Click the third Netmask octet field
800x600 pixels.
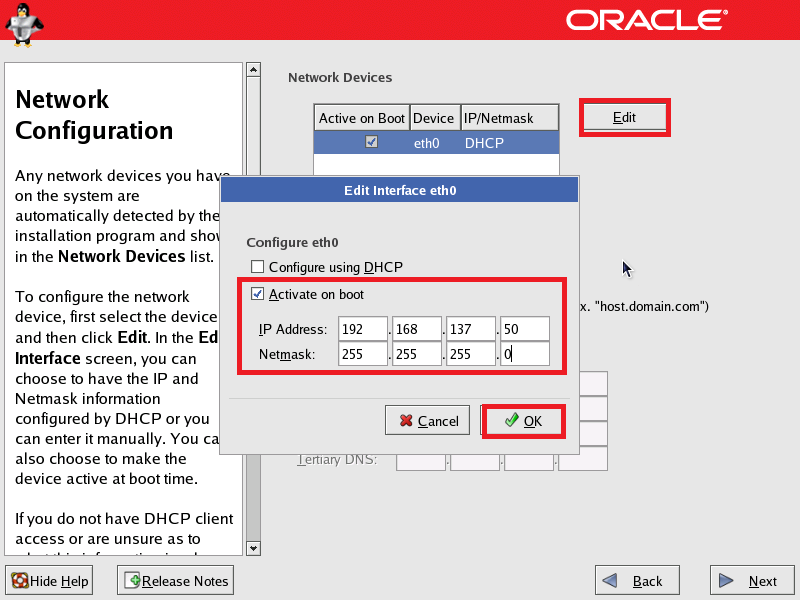471,354
